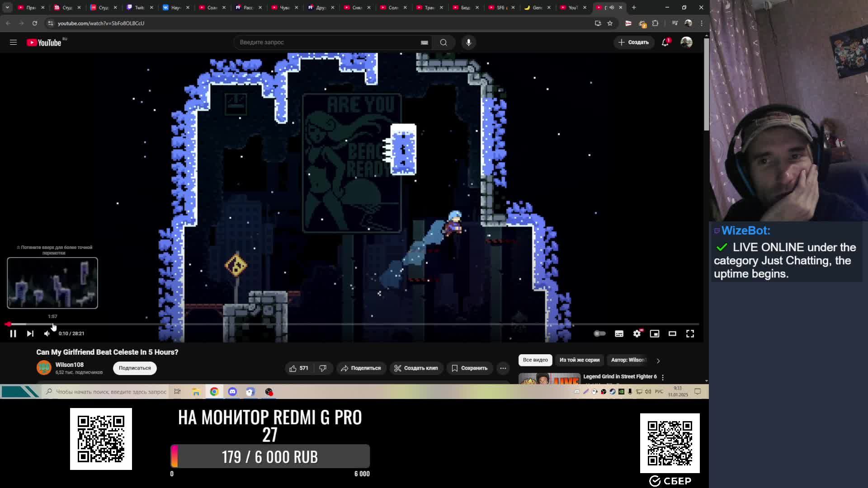Screen dimensions: 868x488
Task: Enable miniplayer mode
Action: click(655, 333)
